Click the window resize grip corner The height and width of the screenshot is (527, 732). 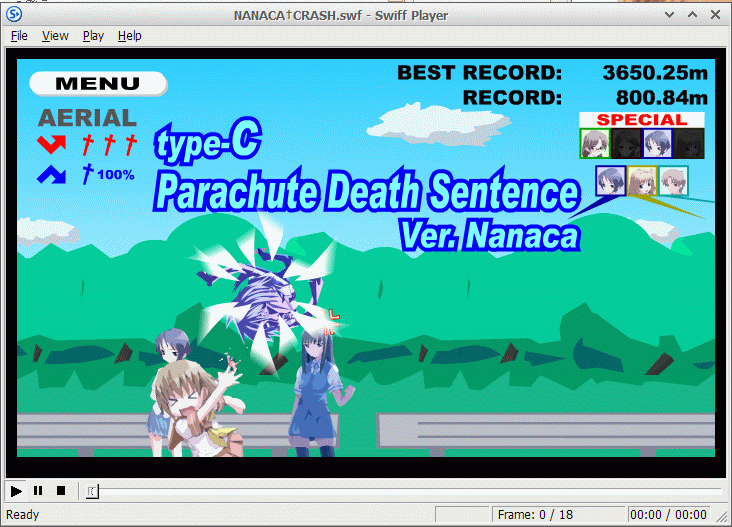[x=722, y=517]
